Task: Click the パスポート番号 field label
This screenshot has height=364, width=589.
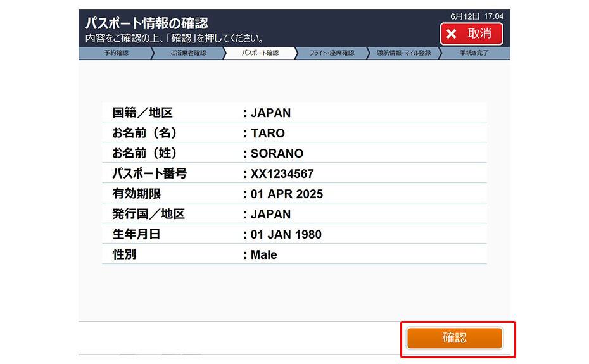Action: (x=149, y=174)
